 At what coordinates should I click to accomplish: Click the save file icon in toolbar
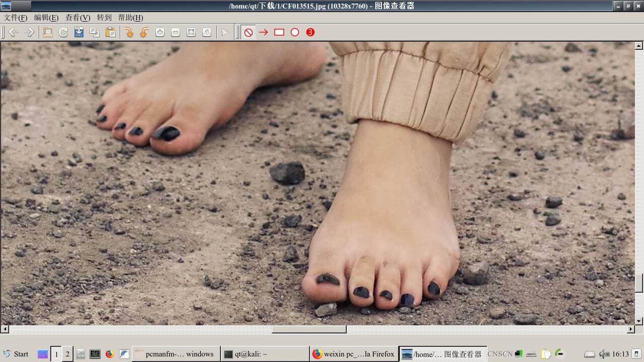tap(79, 32)
